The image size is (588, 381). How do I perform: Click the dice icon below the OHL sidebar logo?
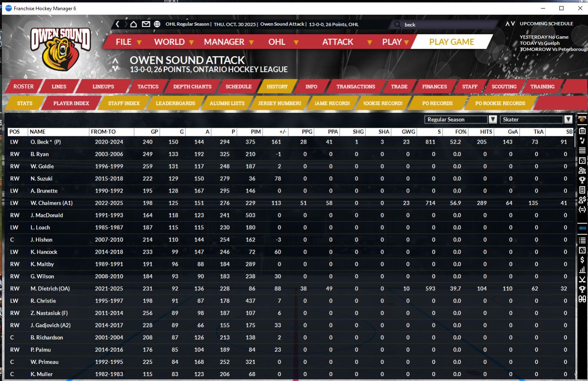582,250
